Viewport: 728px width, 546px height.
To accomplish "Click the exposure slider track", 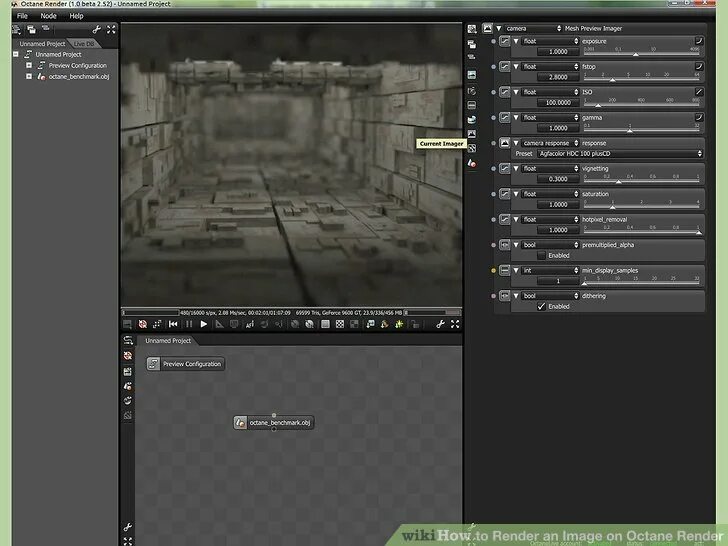I will pyautogui.click(x=642, y=53).
